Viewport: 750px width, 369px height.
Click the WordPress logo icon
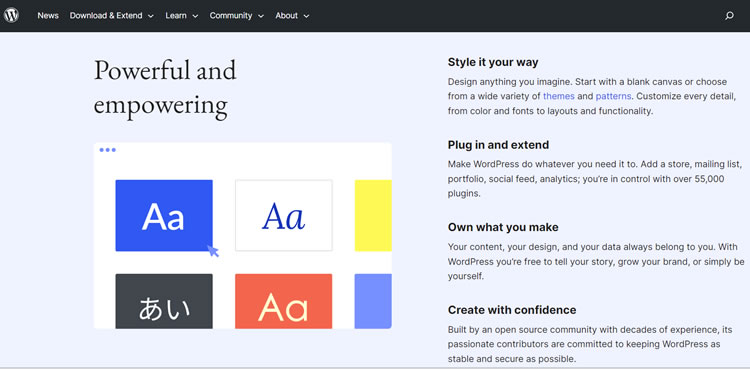pyautogui.click(x=11, y=15)
